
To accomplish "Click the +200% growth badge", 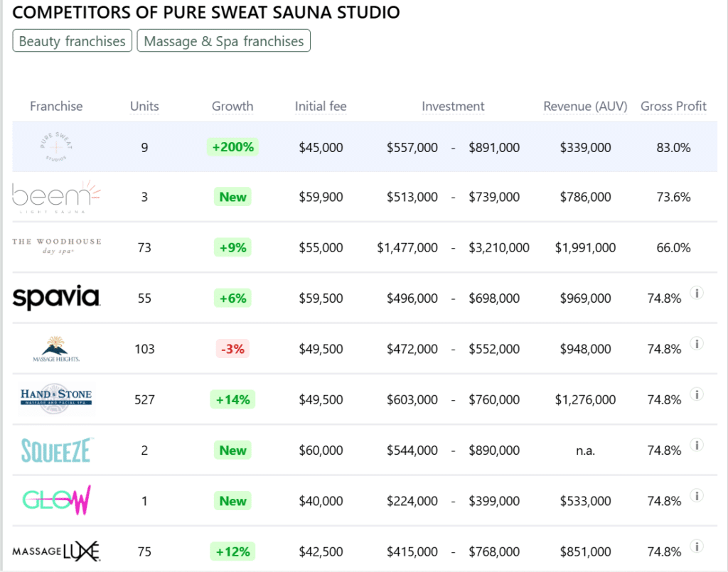I will (x=232, y=147).
